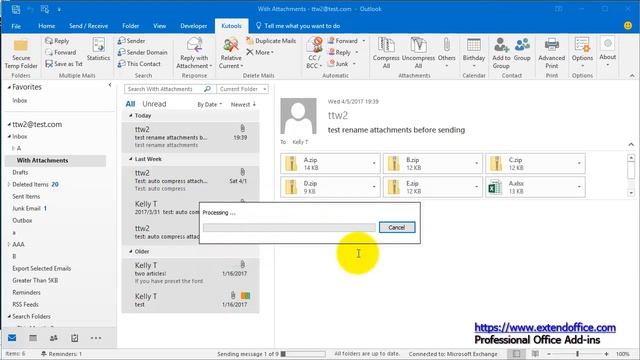Screen dimensions: 640x360
Task: Switch to Calendar view icon
Action: pos(33,338)
